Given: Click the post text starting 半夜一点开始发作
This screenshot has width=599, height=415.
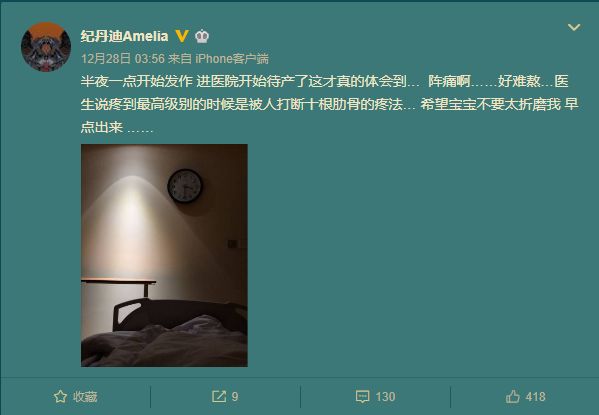Looking at the screenshot, I should point(330,104).
